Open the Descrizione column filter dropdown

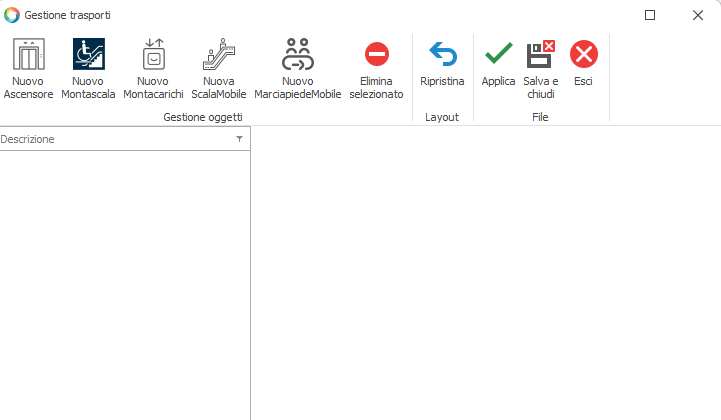[239, 139]
